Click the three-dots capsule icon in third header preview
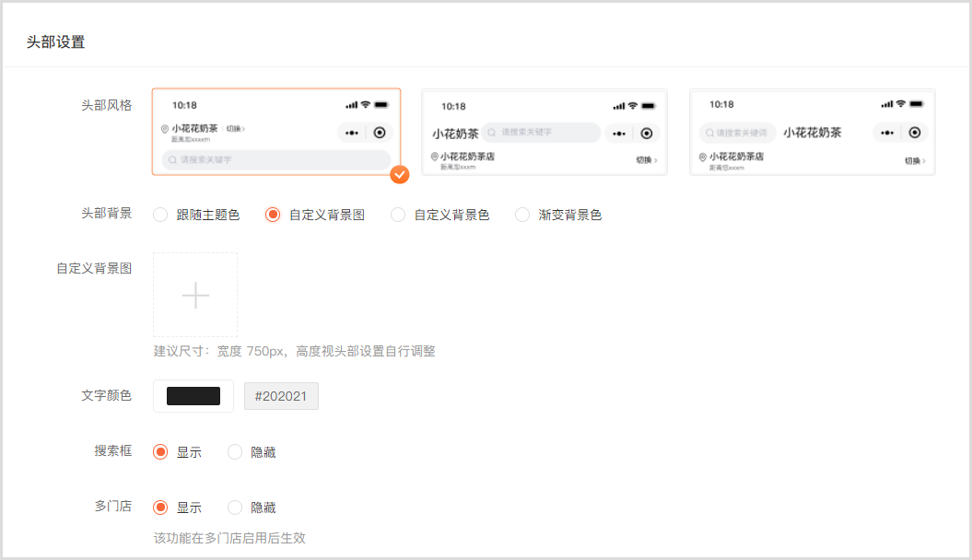The width and height of the screenshot is (972, 560). (887, 133)
